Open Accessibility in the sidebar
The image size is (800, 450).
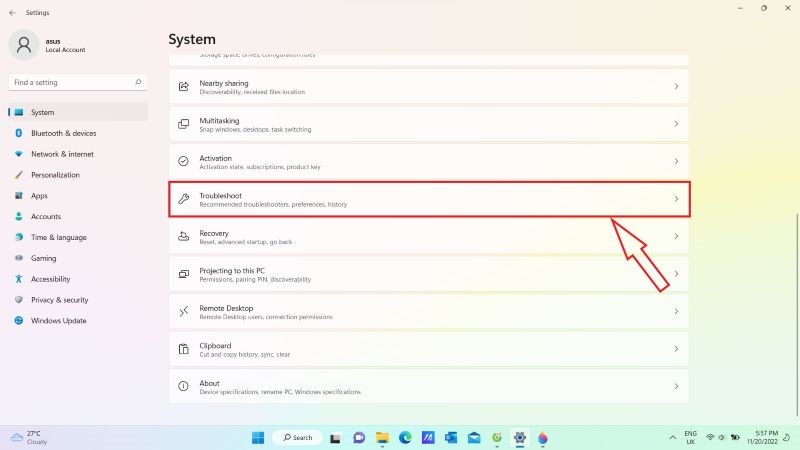coord(78,279)
